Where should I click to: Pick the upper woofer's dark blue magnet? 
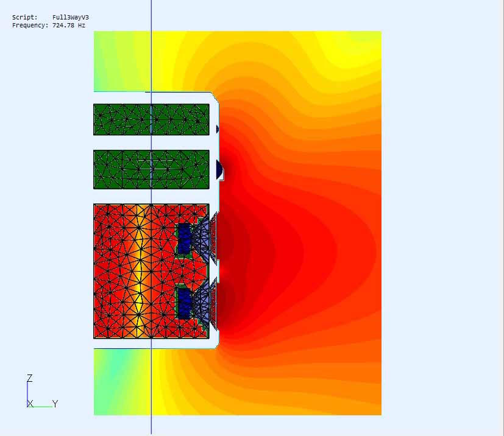(x=184, y=239)
